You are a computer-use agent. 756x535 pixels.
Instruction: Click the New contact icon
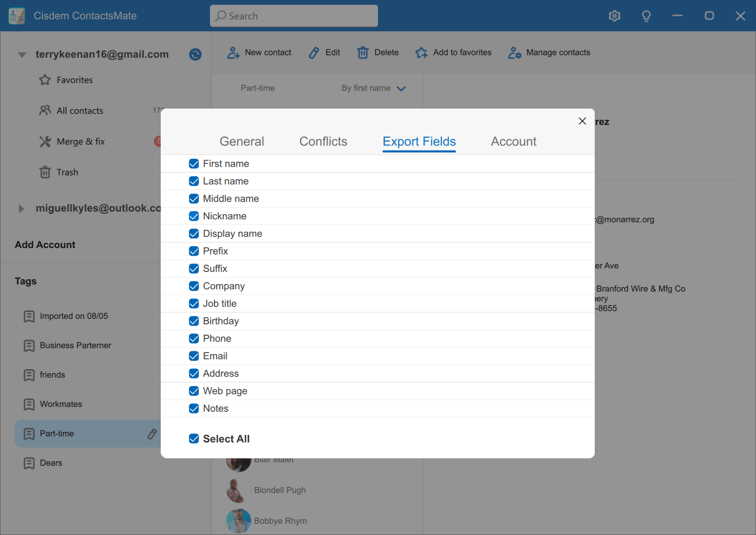pyautogui.click(x=234, y=53)
